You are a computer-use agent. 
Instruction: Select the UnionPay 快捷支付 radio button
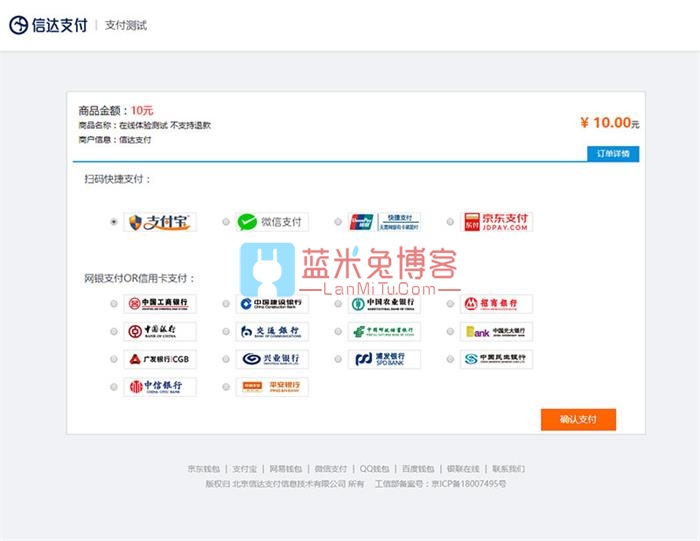click(338, 222)
